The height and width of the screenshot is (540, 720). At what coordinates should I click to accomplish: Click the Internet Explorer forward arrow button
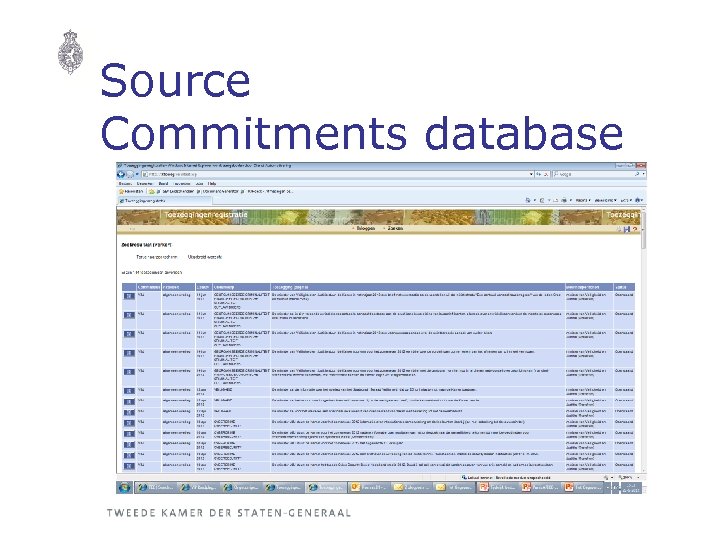tap(130, 174)
